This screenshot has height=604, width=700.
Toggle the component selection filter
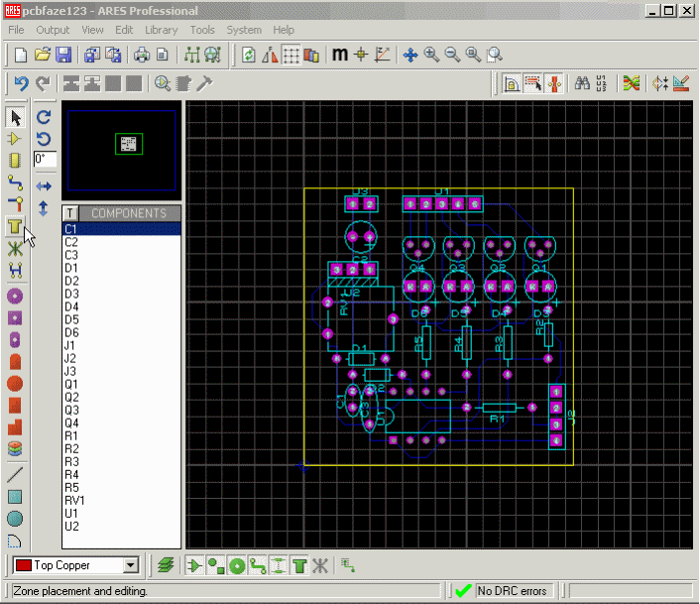click(194, 566)
